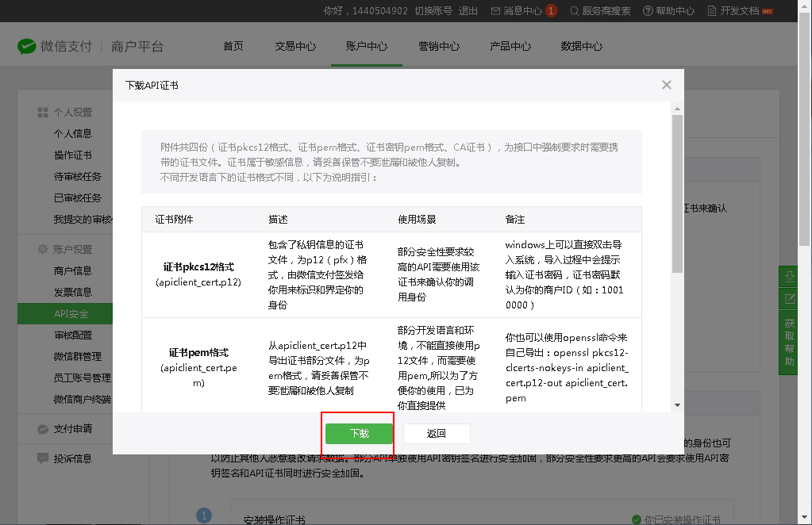Click the WeChat Pay logo icon

tap(27, 47)
